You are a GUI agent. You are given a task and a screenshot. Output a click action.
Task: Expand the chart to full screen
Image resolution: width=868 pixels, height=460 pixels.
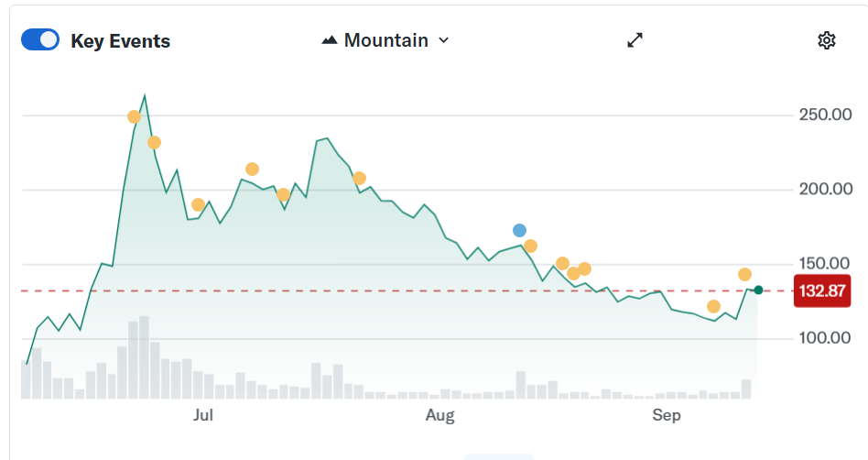tap(635, 40)
